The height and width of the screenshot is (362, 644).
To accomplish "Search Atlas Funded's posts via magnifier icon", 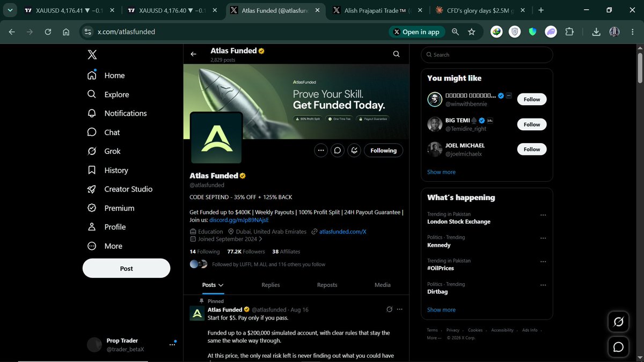I will click(396, 54).
